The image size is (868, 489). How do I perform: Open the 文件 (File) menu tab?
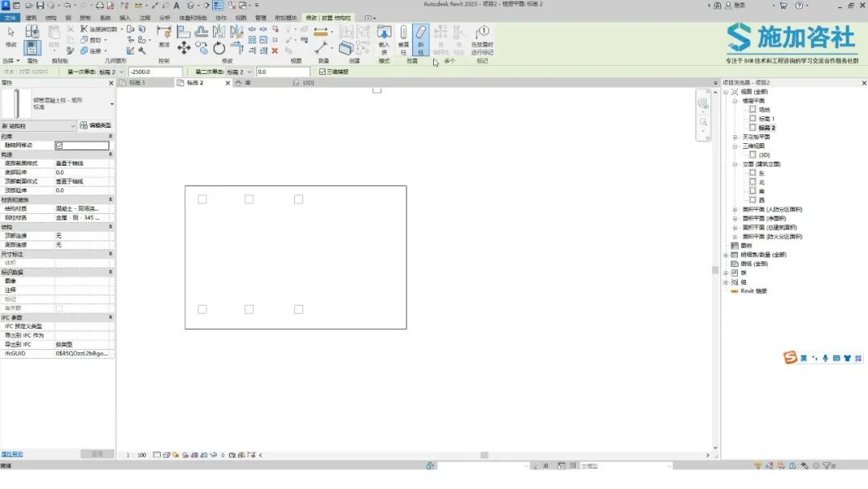coord(10,18)
